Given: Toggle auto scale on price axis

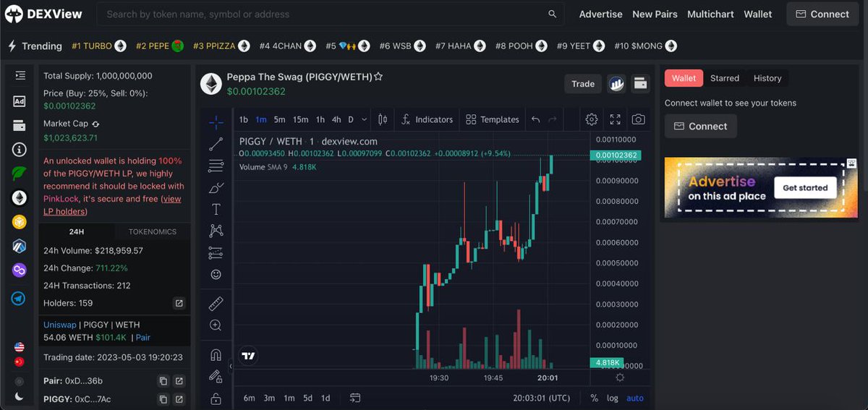Looking at the screenshot, I should click(x=635, y=398).
